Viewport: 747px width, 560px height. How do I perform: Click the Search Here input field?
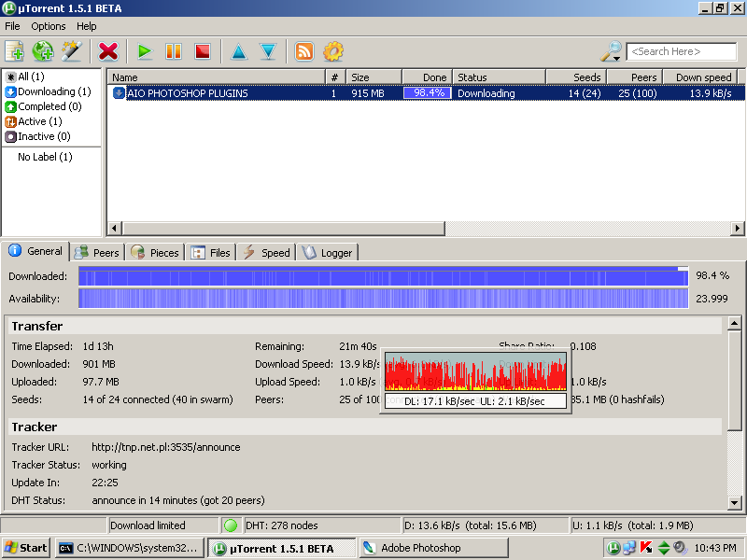point(682,51)
